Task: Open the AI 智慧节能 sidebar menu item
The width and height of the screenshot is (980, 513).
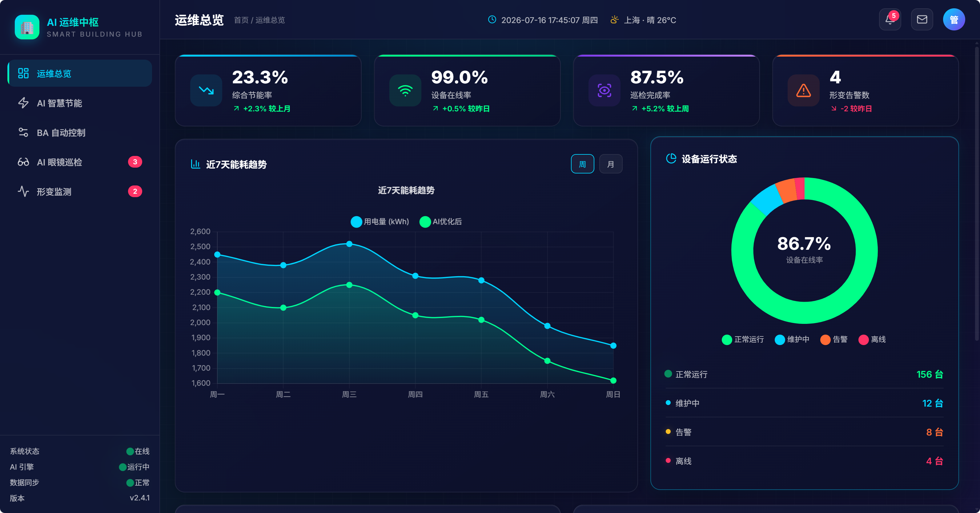Action: (80, 103)
